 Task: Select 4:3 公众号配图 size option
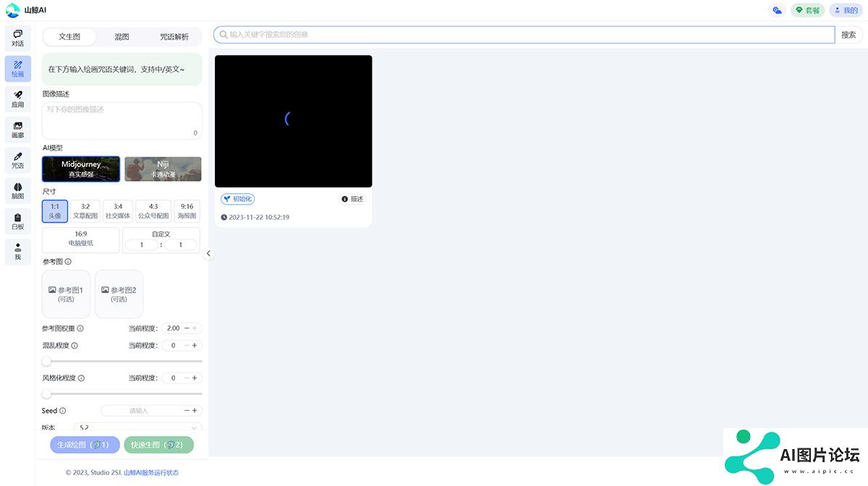pos(153,211)
